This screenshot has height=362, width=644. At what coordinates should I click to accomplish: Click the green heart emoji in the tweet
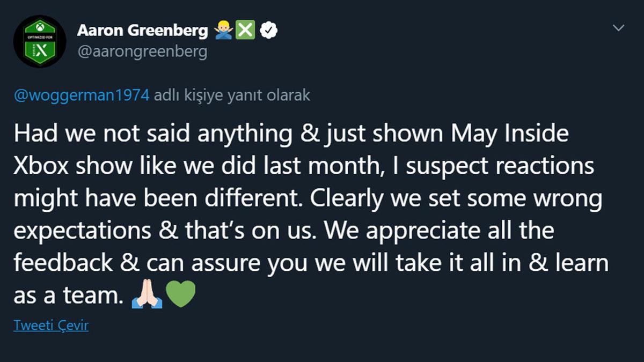pos(180,295)
